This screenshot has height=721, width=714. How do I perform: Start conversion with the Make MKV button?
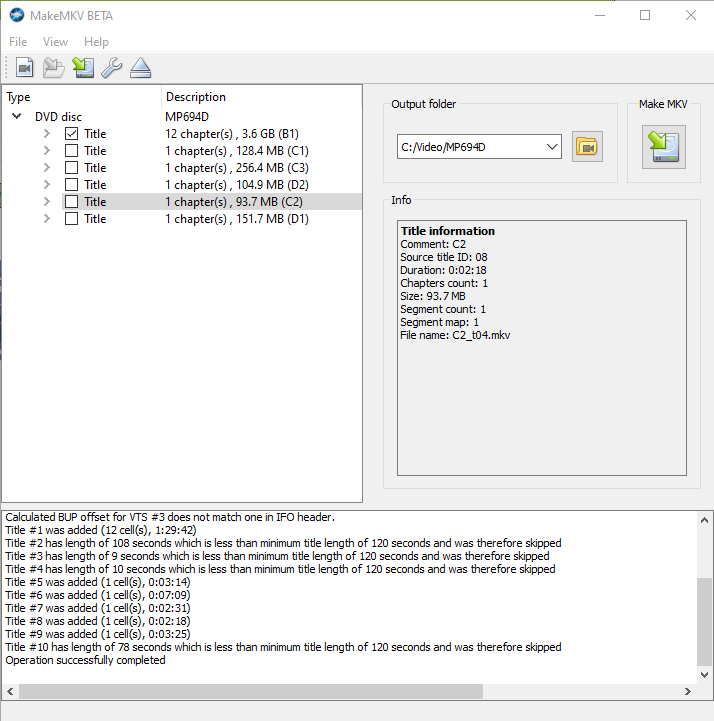tap(663, 147)
